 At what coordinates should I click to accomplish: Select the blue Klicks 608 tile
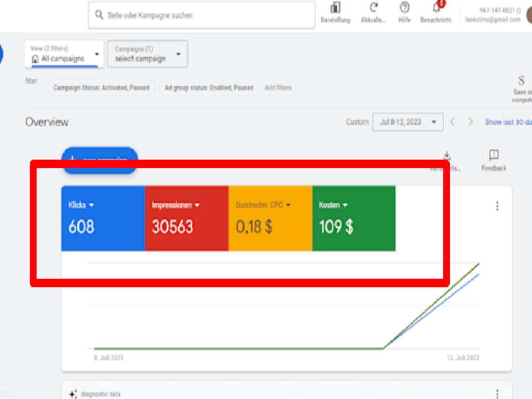click(103, 219)
